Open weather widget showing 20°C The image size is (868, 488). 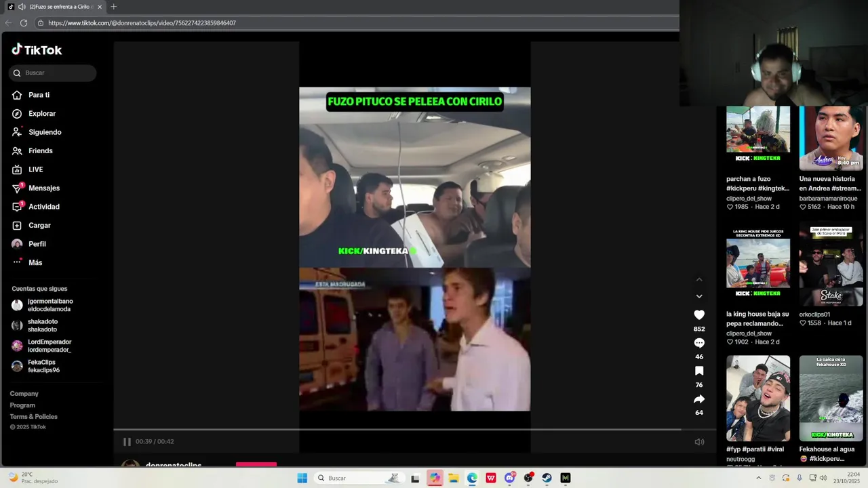(x=32, y=478)
